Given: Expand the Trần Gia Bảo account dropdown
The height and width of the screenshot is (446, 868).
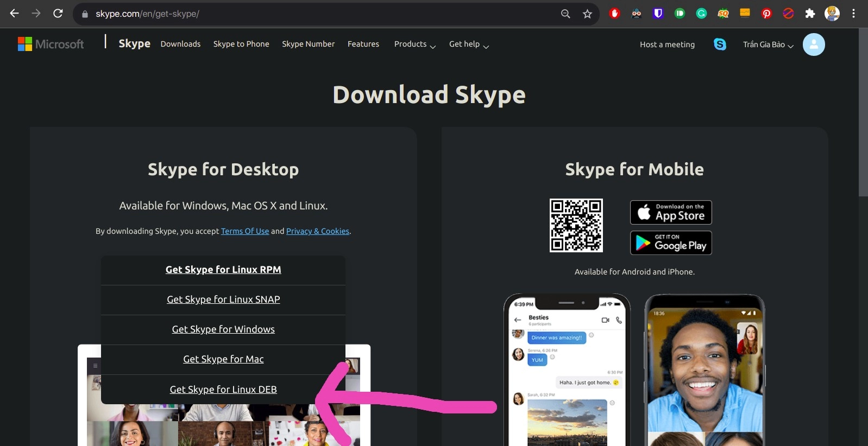Looking at the screenshot, I should tap(768, 44).
